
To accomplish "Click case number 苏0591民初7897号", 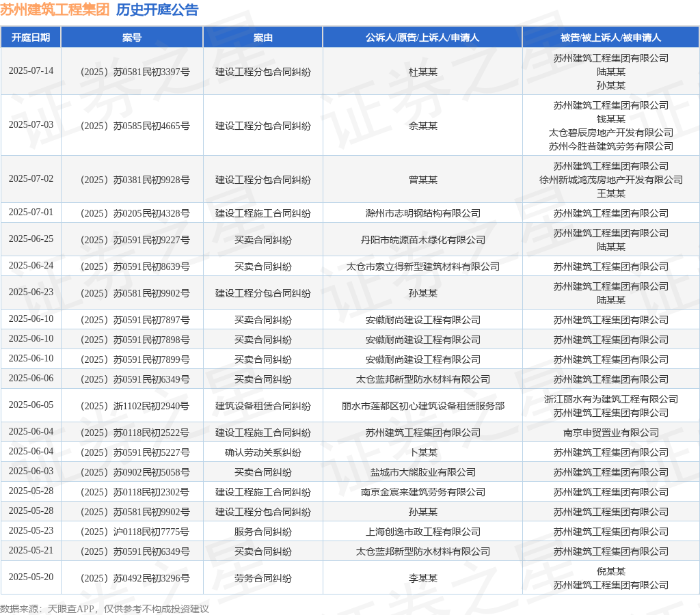I will (x=135, y=320).
